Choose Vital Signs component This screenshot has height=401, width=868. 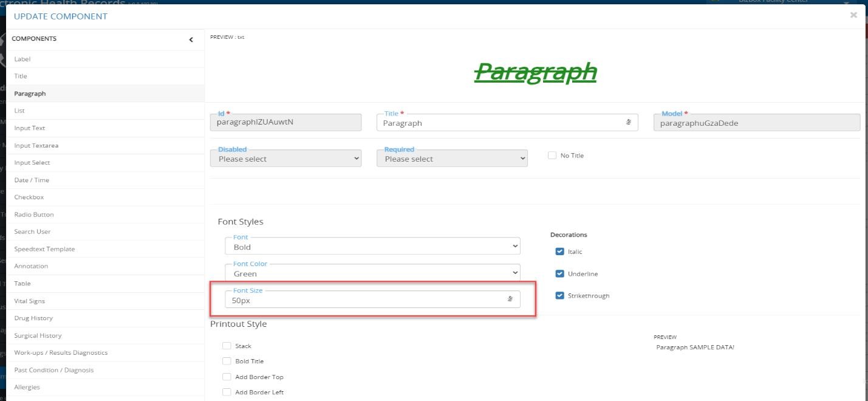tap(29, 301)
